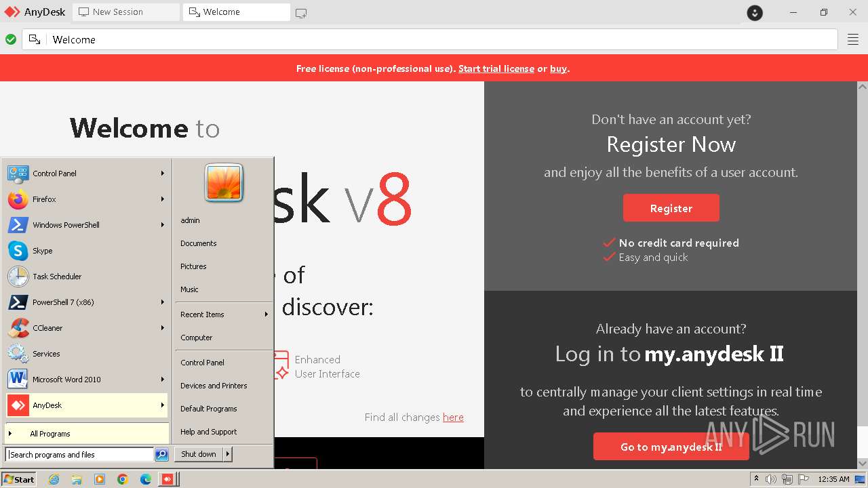Open File Explorer in taskbar
Screen dimensions: 868x488
coord(77,479)
